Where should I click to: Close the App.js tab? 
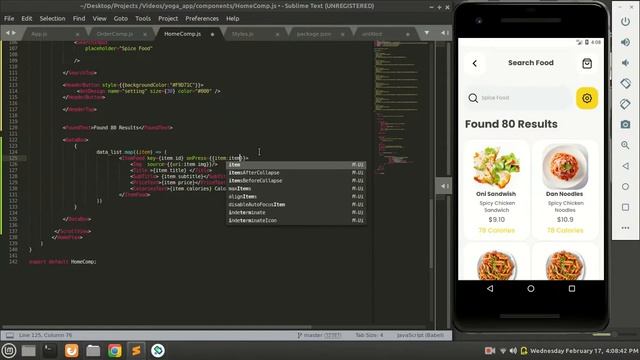coord(78,34)
